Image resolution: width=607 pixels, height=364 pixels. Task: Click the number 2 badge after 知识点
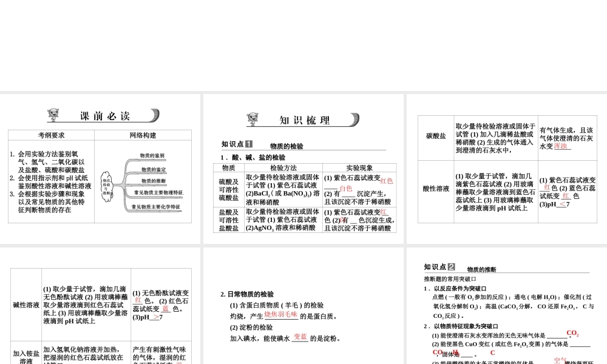[452, 266]
